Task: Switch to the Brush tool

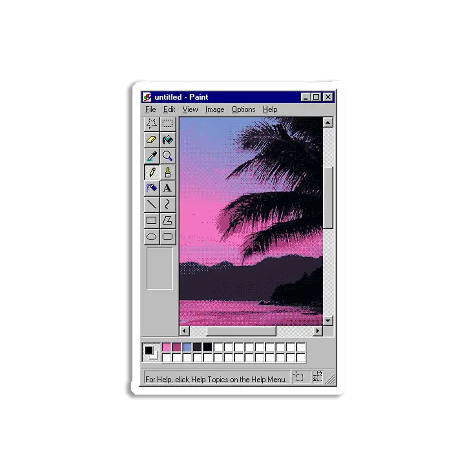Action: (168, 172)
